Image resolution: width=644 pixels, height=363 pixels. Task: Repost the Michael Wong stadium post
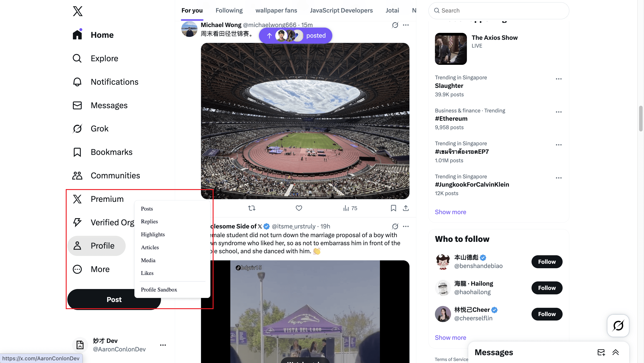click(252, 208)
